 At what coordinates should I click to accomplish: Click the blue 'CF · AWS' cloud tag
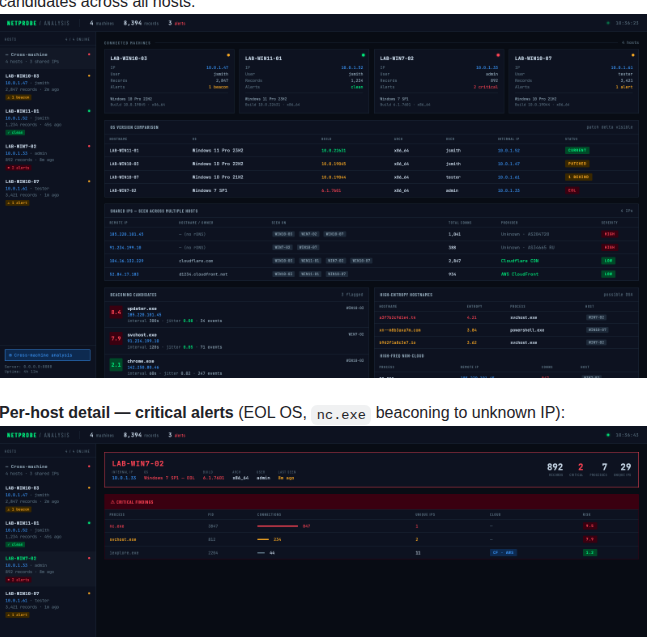pyautogui.click(x=503, y=552)
